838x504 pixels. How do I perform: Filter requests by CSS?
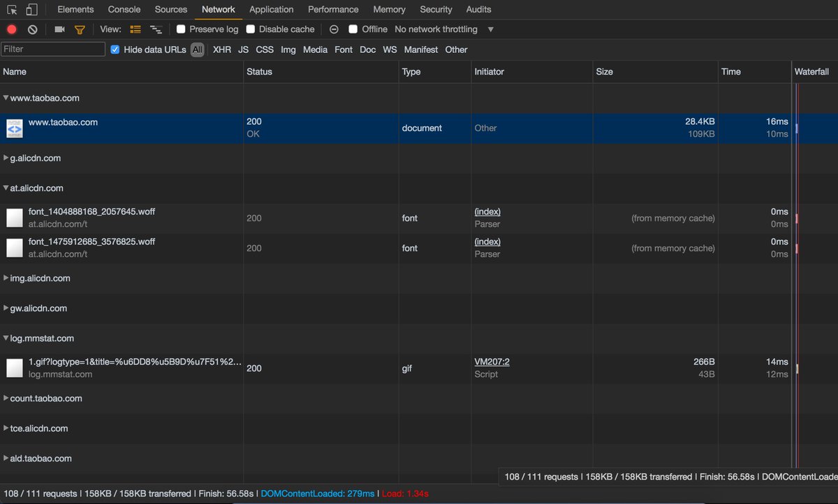[265, 50]
